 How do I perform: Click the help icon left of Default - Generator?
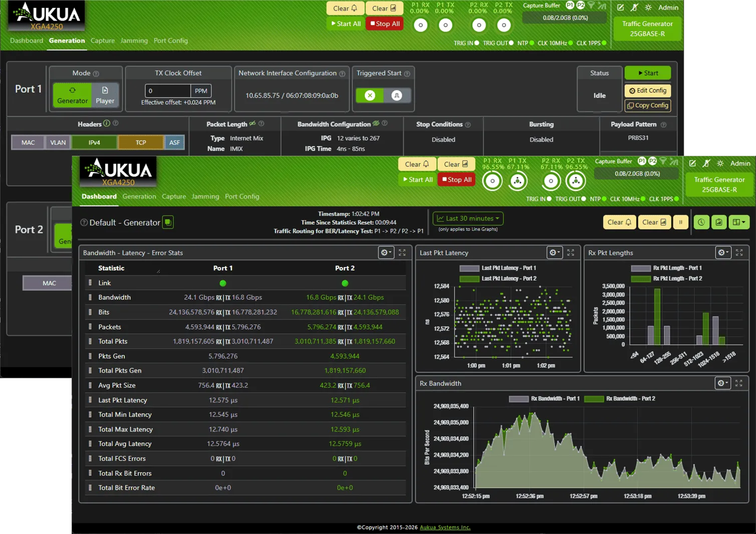tap(84, 222)
